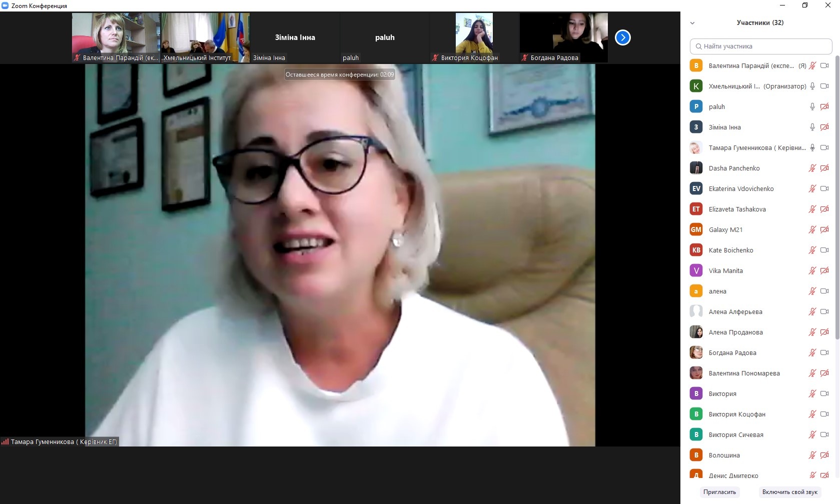Select paluh video tile

(385, 37)
